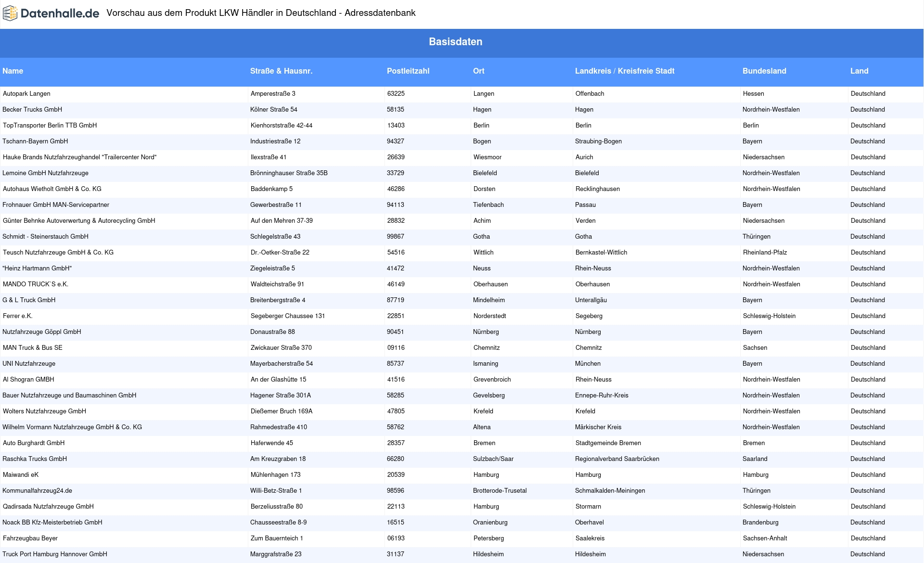Viewport: 924px width, 563px height.
Task: Click Schmidt - Steinerstauch GmbH
Action: tap(45, 237)
